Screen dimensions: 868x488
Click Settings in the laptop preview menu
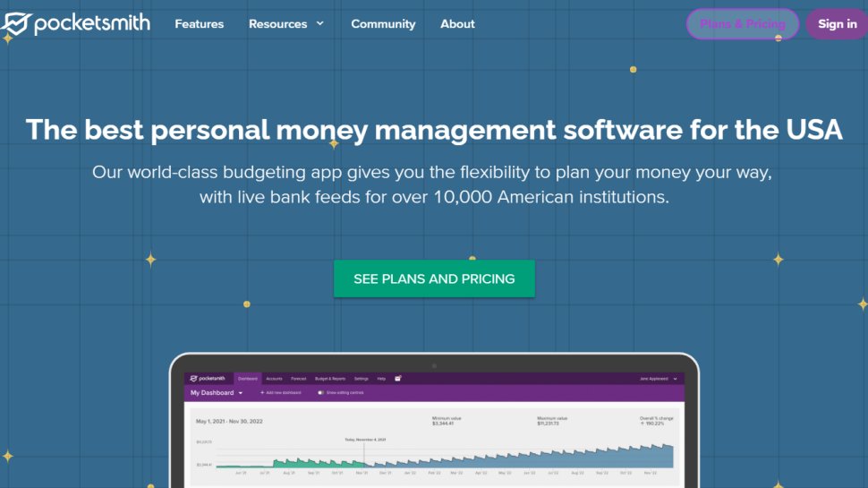[361, 379]
